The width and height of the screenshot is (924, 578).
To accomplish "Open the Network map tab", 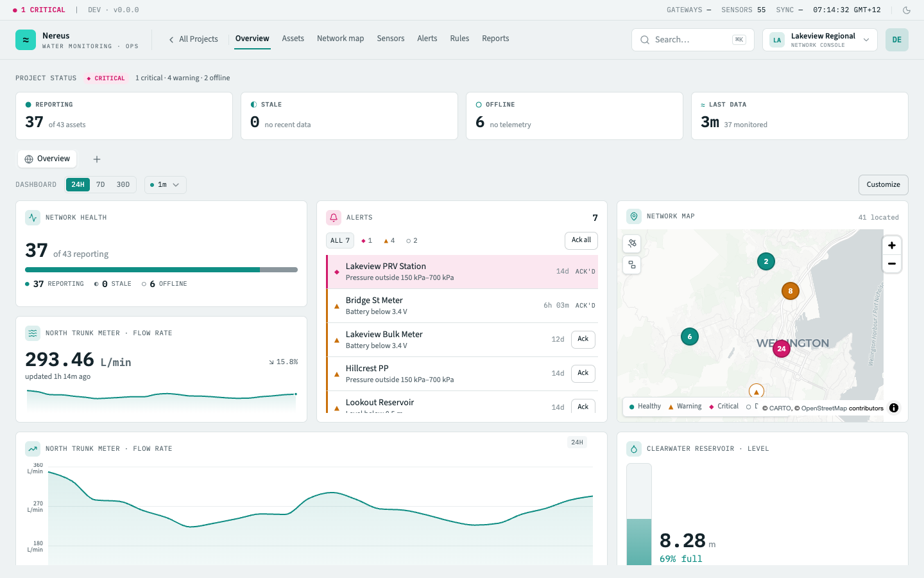I will (x=340, y=39).
